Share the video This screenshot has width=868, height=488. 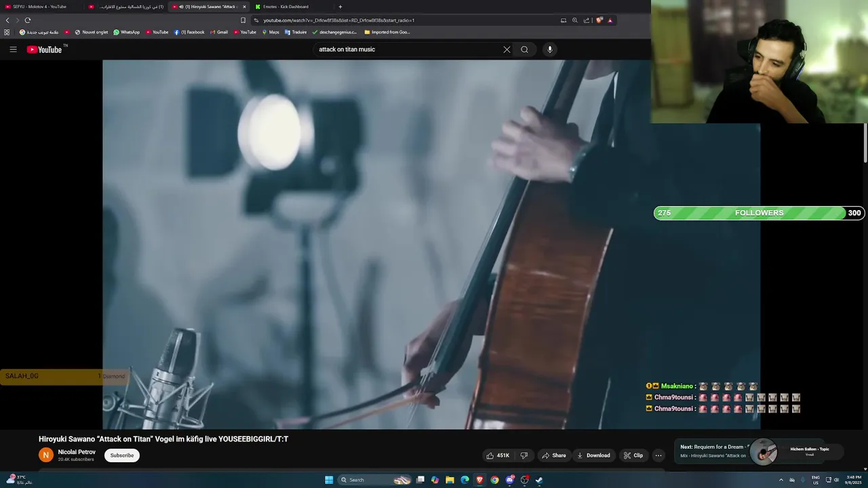[x=553, y=455]
